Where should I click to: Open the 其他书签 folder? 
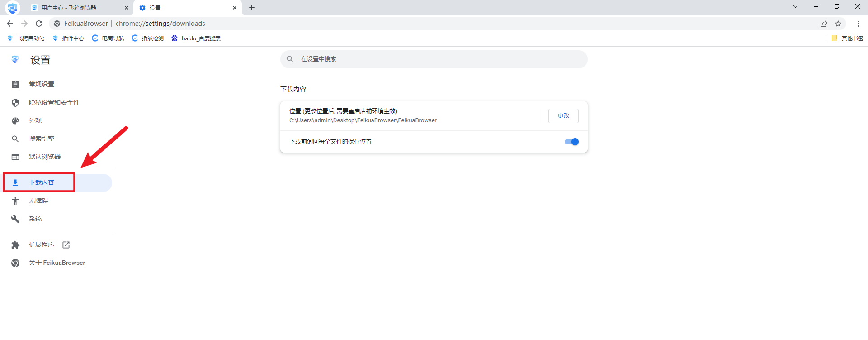click(x=848, y=38)
